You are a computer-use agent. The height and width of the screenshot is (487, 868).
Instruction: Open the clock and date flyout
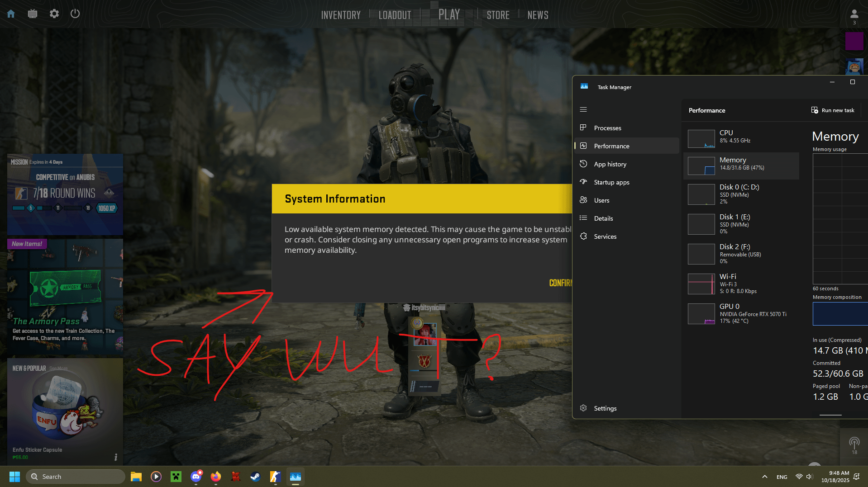click(x=835, y=477)
